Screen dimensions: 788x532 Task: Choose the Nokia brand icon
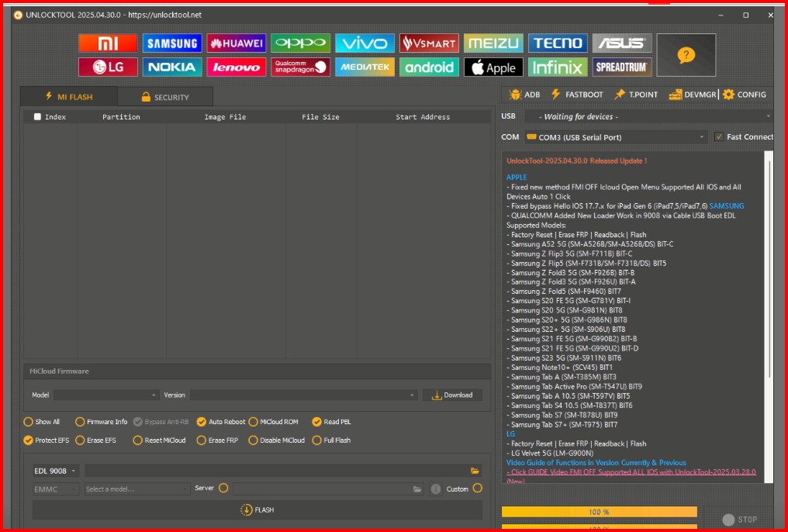tap(172, 67)
